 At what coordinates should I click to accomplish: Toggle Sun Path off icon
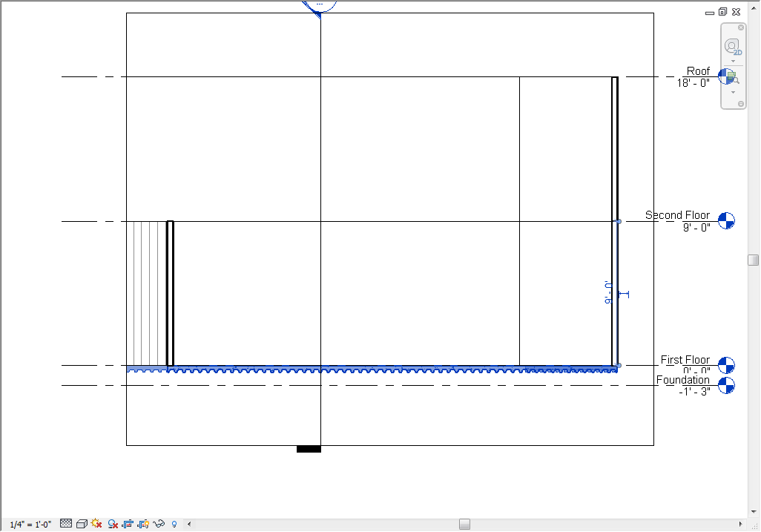[x=96, y=523]
